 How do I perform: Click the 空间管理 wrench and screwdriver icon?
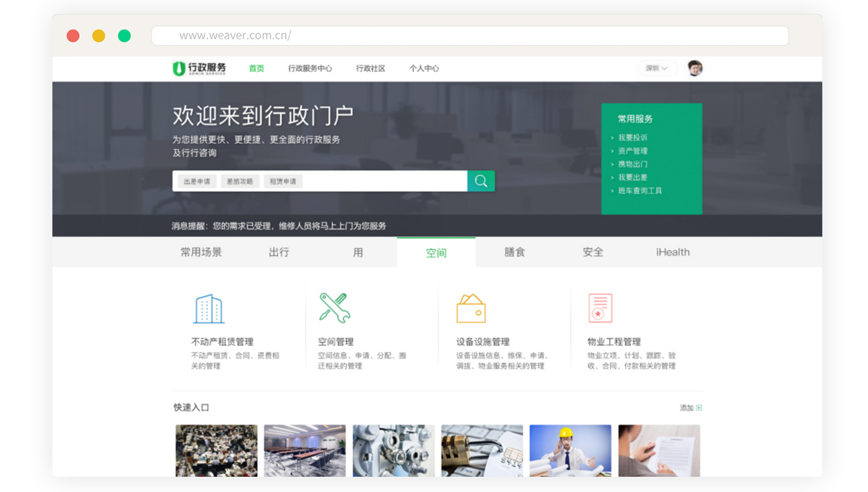[334, 307]
